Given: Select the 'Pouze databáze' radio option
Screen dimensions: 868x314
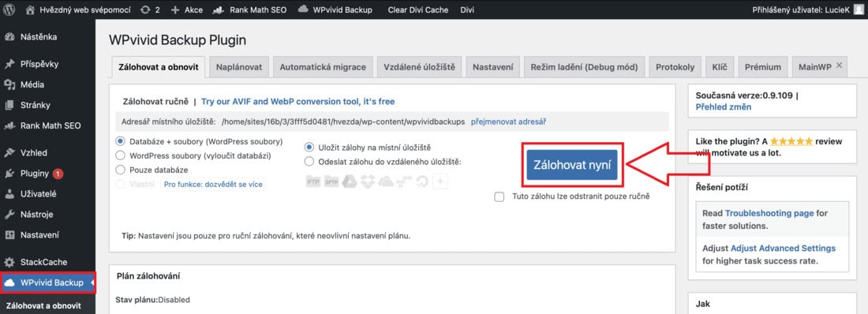Looking at the screenshot, I should pyautogui.click(x=120, y=170).
